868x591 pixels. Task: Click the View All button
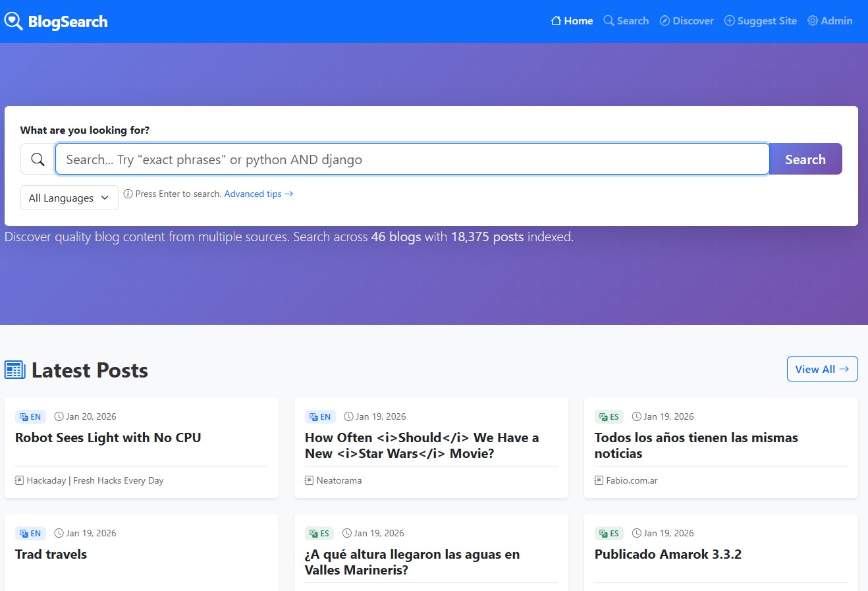coord(822,369)
